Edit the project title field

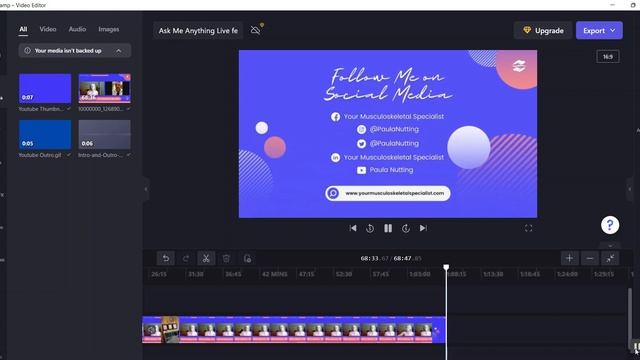pyautogui.click(x=198, y=31)
